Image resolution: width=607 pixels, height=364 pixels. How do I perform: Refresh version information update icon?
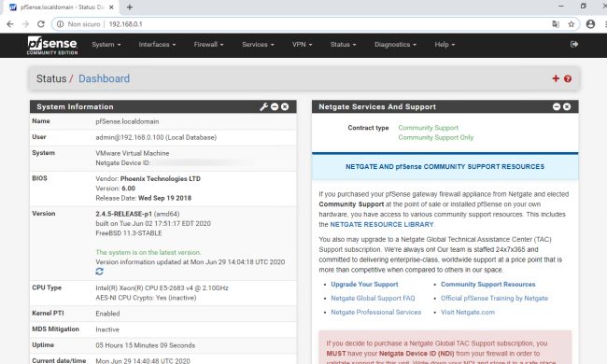100,272
